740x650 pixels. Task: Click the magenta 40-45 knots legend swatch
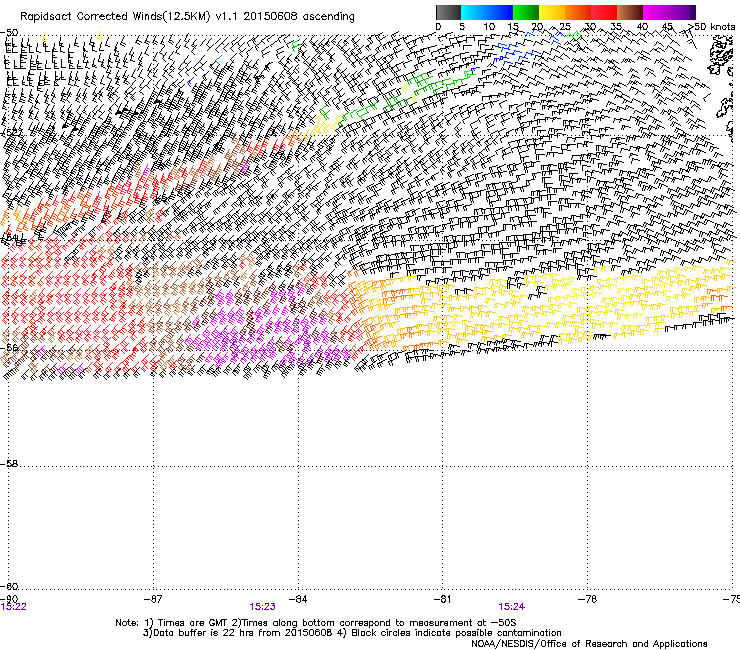click(x=656, y=12)
